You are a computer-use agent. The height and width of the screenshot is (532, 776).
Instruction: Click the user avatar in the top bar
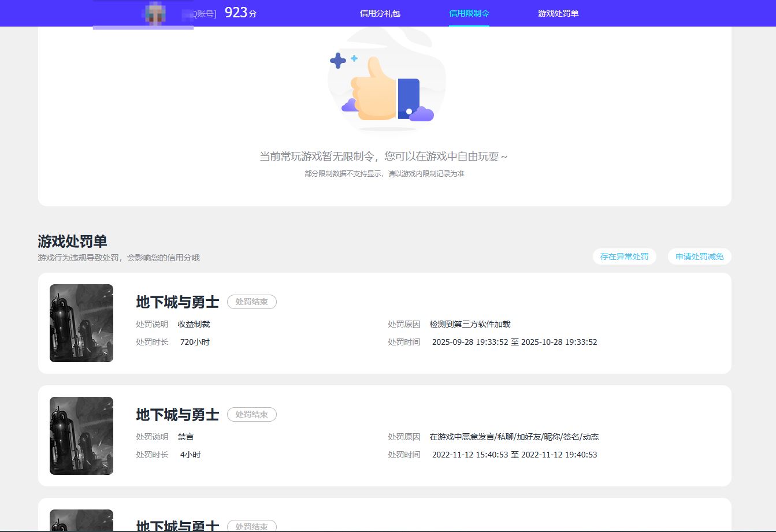(x=154, y=13)
